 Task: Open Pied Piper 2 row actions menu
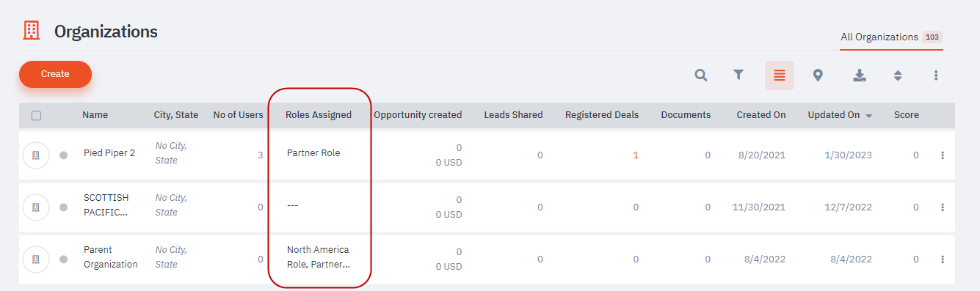point(943,155)
